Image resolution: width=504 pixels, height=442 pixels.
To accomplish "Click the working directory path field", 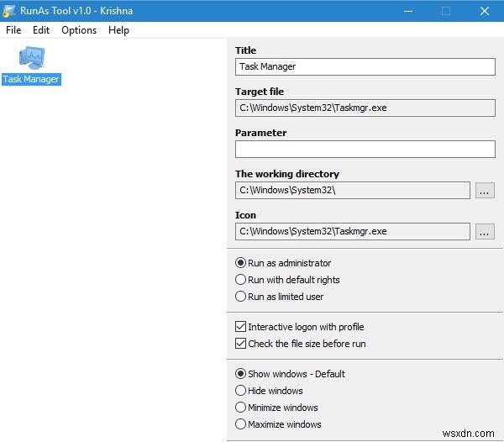I will 352,190.
